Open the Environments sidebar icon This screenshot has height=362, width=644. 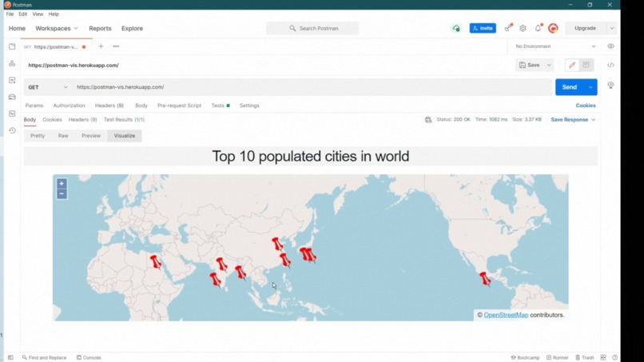pyautogui.click(x=12, y=80)
